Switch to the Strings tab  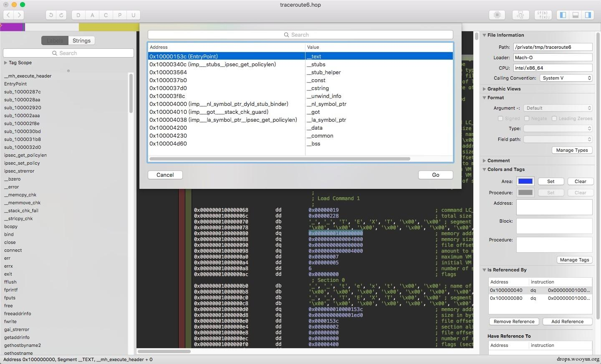click(81, 40)
